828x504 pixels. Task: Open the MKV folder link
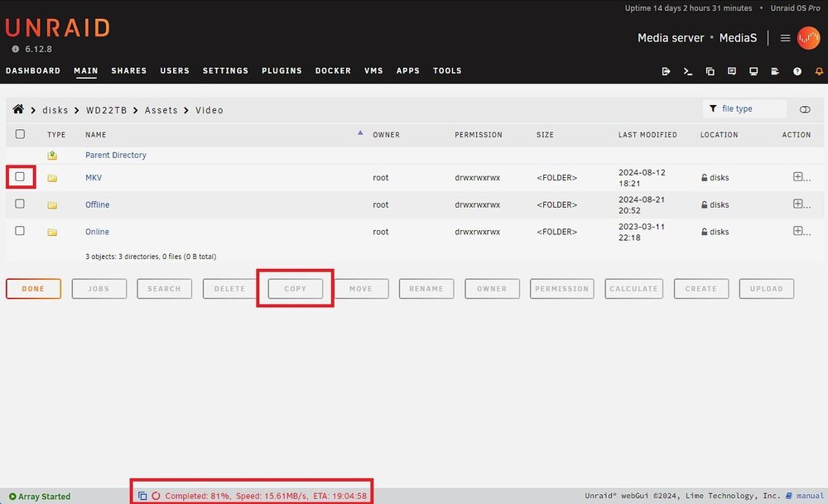click(x=94, y=178)
